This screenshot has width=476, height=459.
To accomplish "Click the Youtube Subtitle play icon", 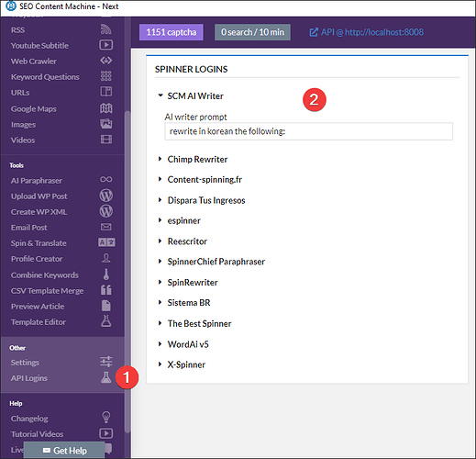I will click(106, 45).
